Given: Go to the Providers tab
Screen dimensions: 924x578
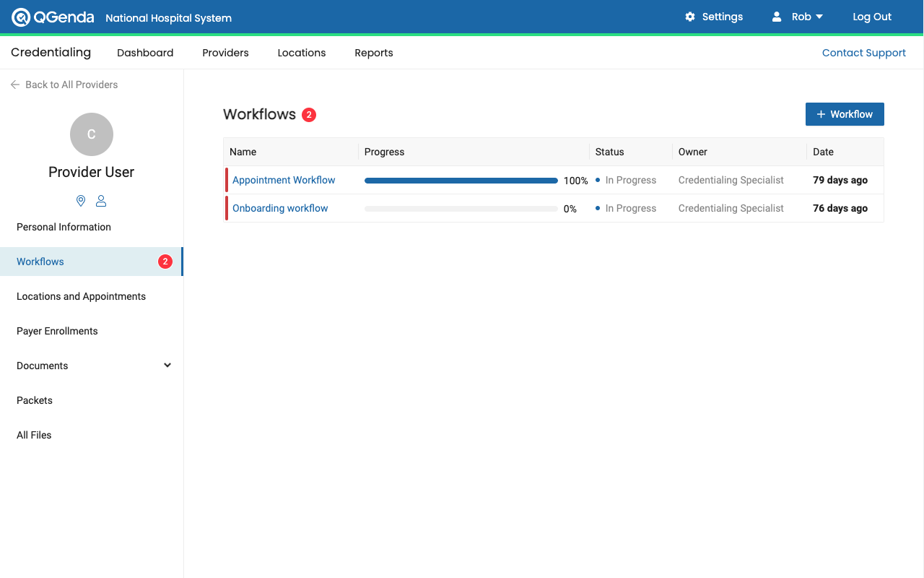Looking at the screenshot, I should (x=225, y=53).
